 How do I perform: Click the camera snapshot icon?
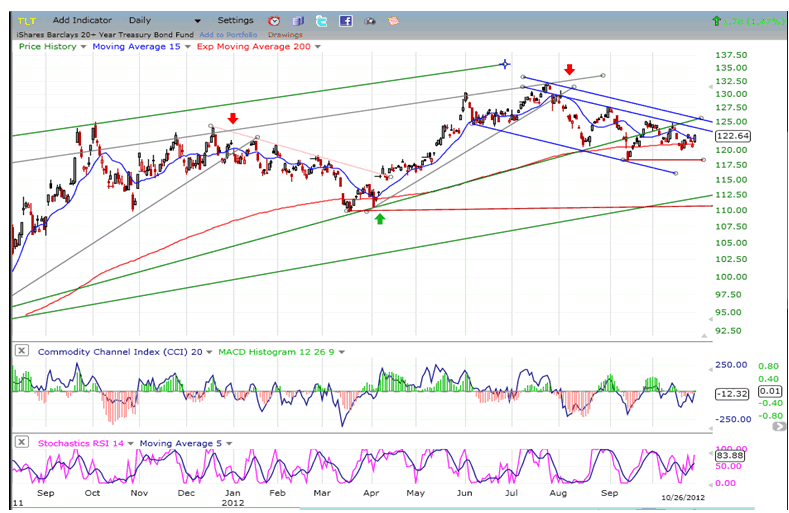click(370, 20)
